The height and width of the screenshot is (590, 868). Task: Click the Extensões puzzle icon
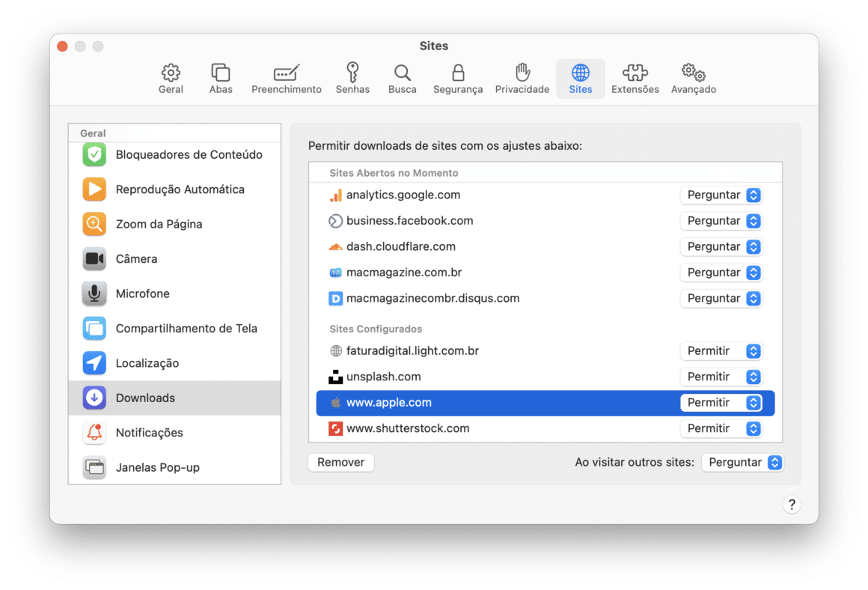pyautogui.click(x=635, y=78)
